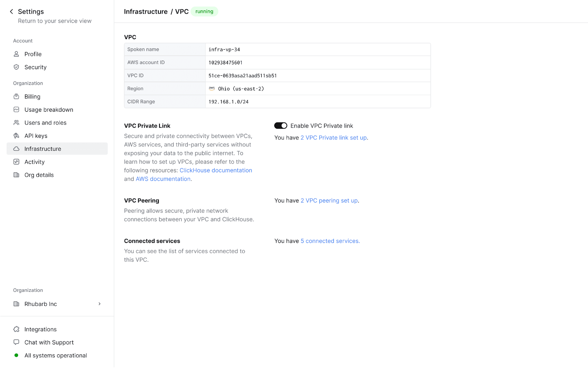Click the Profile person icon
Image resolution: width=588 pixels, height=368 pixels.
(16, 54)
